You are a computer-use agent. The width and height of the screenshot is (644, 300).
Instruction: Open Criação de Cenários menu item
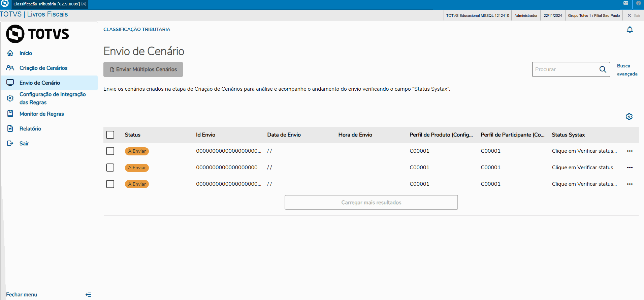coord(43,68)
